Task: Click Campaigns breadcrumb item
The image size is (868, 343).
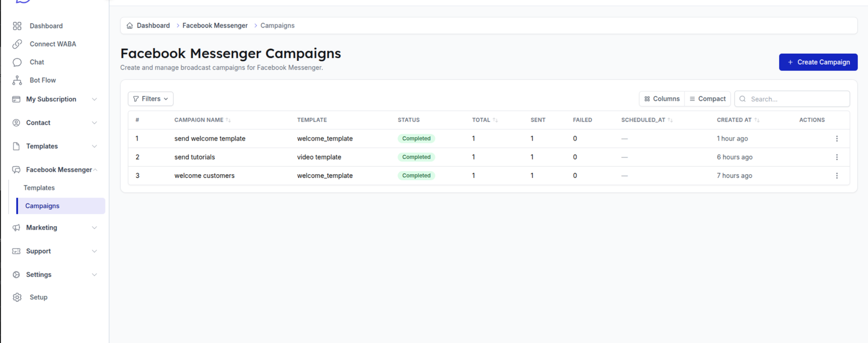Action: point(277,26)
